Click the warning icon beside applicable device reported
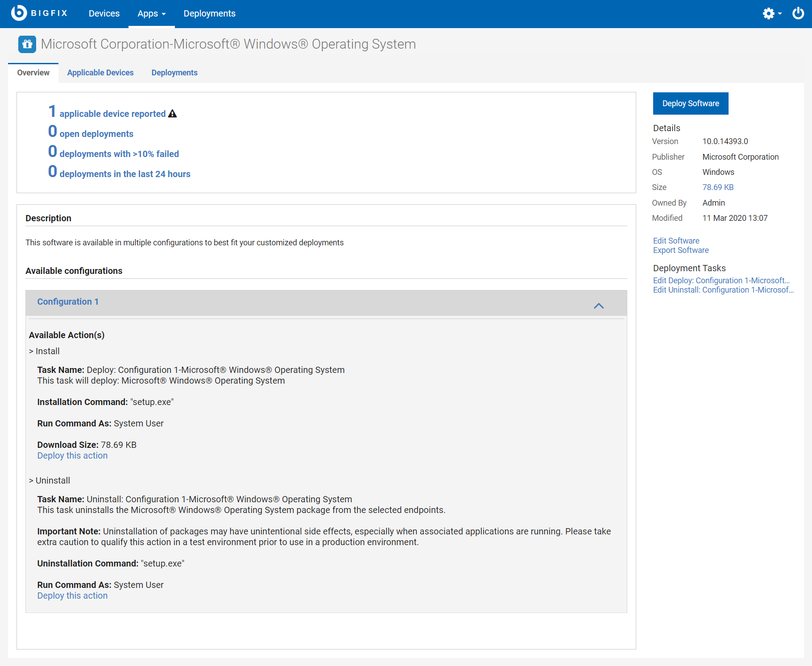The width and height of the screenshot is (812, 666). coord(173,113)
